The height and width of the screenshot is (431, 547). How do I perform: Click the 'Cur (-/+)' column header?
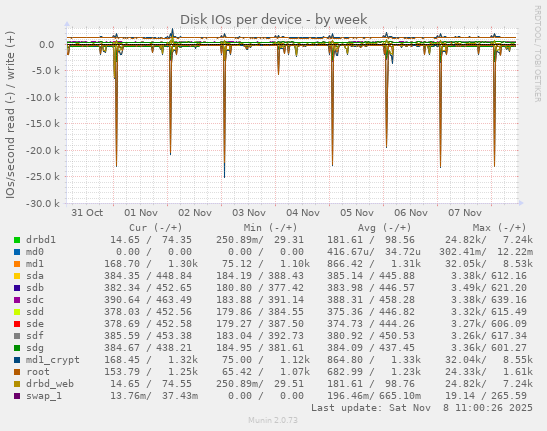[x=156, y=228]
